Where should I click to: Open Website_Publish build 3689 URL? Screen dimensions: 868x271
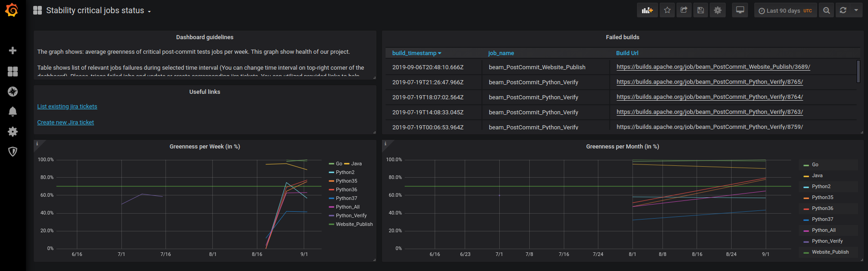tap(713, 67)
